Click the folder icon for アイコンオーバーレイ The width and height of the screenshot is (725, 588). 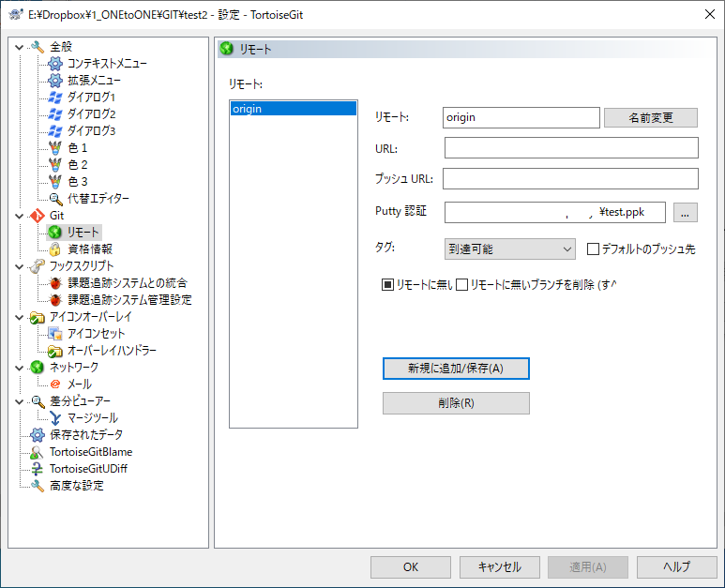[37, 317]
